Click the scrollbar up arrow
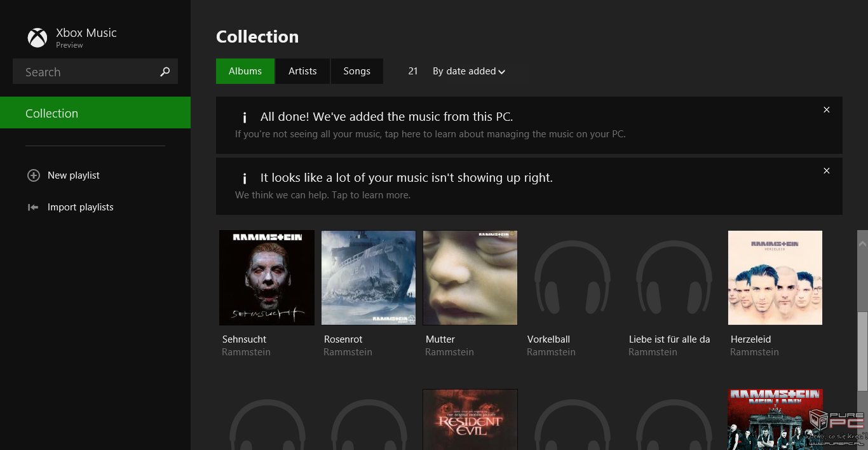Viewport: 868px width, 450px height. point(862,243)
